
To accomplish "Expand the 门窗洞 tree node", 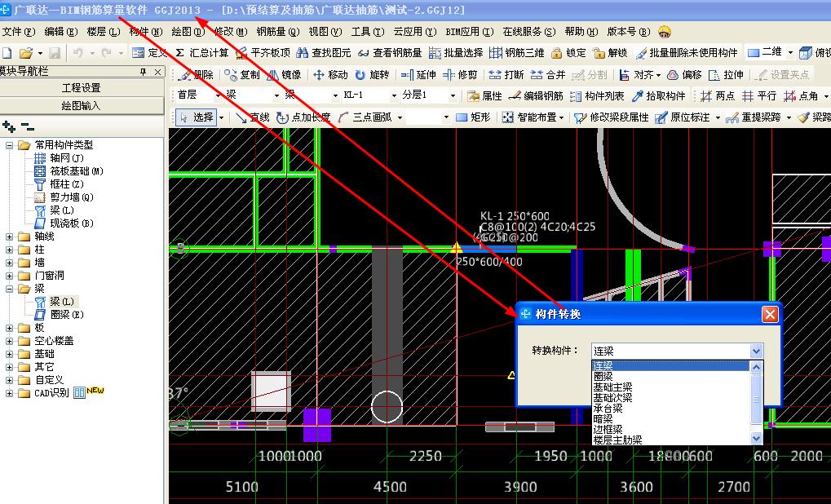I will tap(9, 276).
